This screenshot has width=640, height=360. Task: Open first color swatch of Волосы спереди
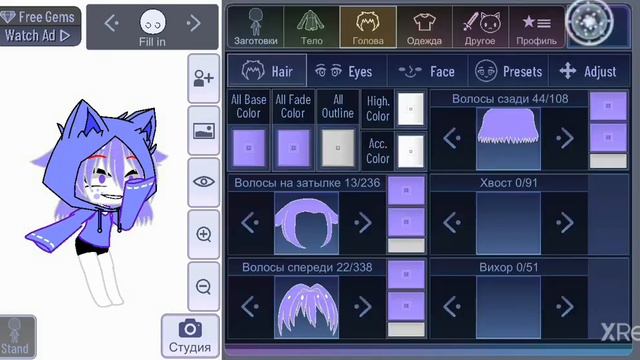pos(406,275)
